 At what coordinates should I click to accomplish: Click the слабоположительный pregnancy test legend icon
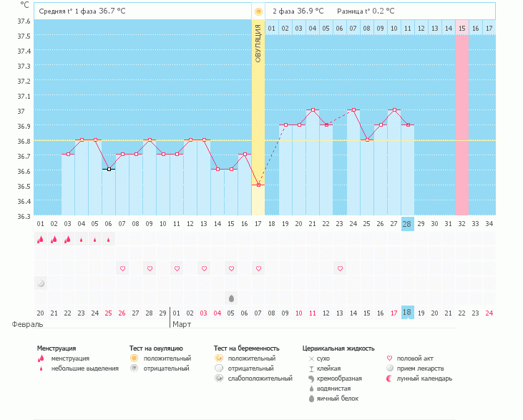tap(219, 379)
